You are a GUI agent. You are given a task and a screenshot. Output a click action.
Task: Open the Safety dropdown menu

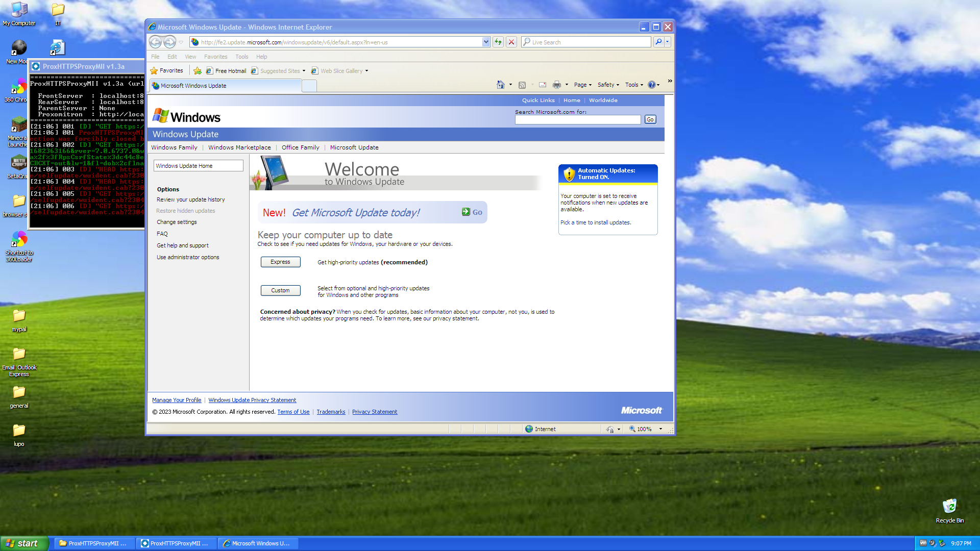tap(608, 85)
